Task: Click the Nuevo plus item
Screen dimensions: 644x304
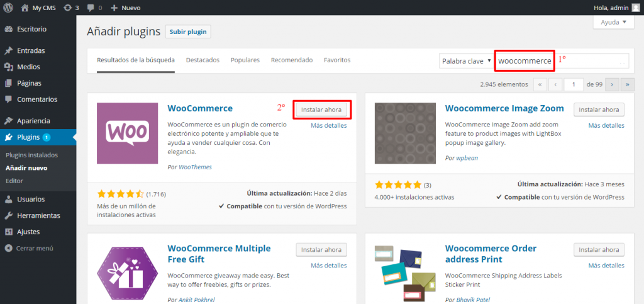Action: (126, 8)
